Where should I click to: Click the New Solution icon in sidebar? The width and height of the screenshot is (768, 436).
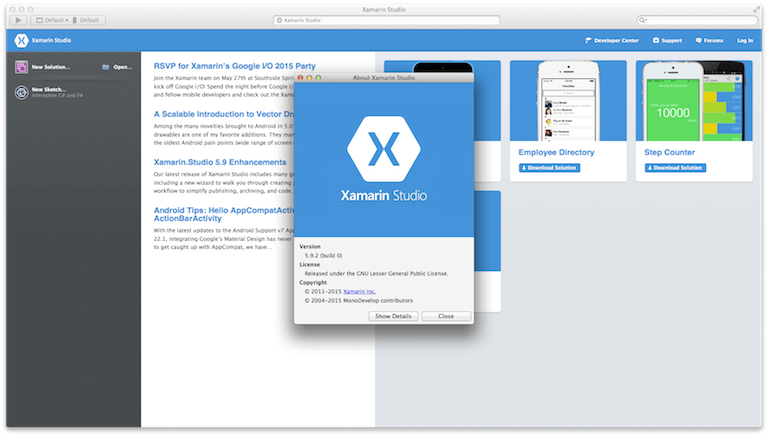(x=21, y=67)
